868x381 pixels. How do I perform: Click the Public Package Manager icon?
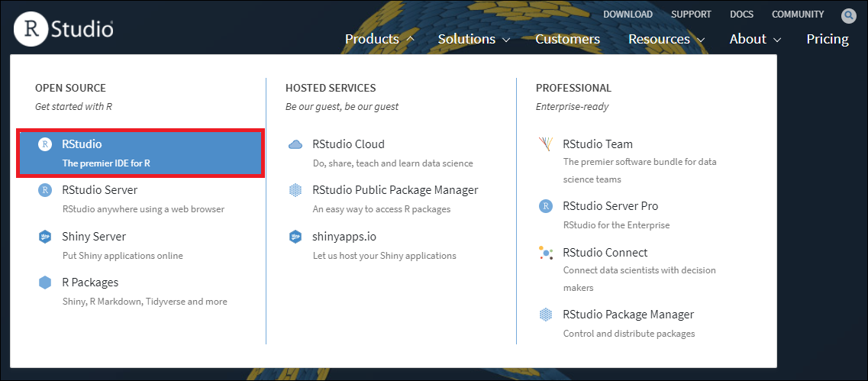click(295, 191)
